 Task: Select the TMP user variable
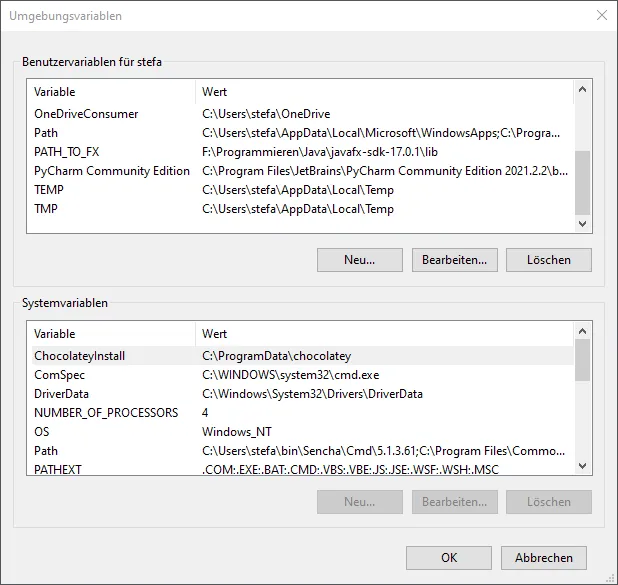46,209
